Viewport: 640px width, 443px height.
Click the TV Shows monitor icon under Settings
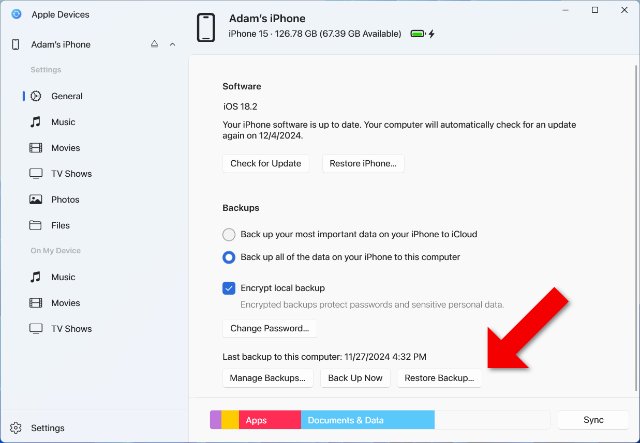tap(36, 174)
